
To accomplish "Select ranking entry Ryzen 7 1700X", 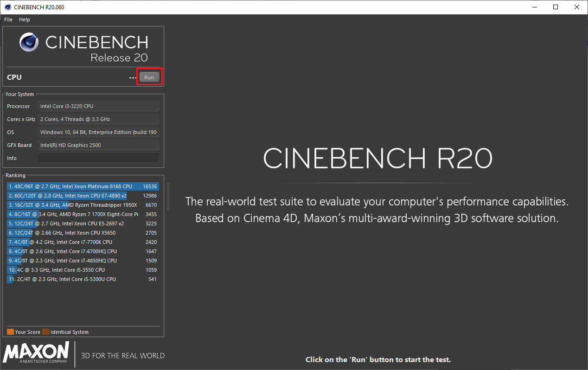I will pos(83,214).
